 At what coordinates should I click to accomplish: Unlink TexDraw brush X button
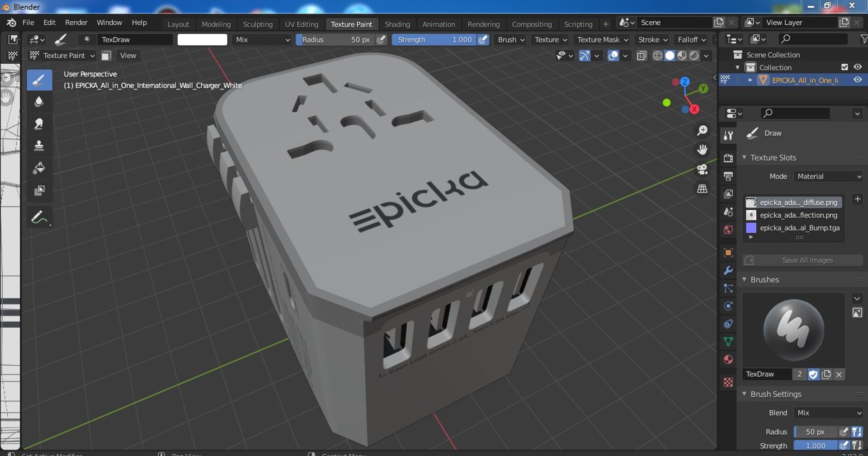coord(839,374)
